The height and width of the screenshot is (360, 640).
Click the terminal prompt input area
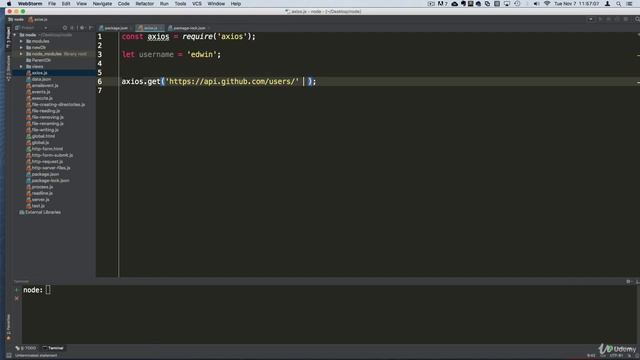[x=48, y=290]
